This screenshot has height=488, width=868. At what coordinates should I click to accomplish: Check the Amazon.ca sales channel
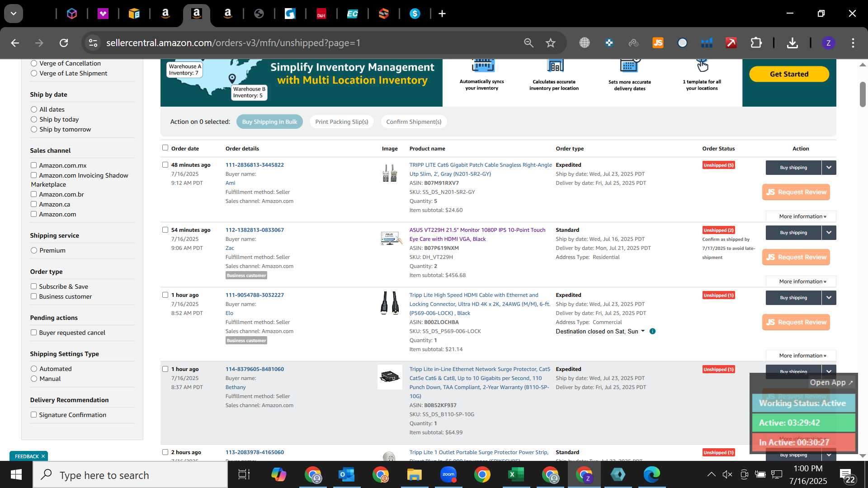33,204
